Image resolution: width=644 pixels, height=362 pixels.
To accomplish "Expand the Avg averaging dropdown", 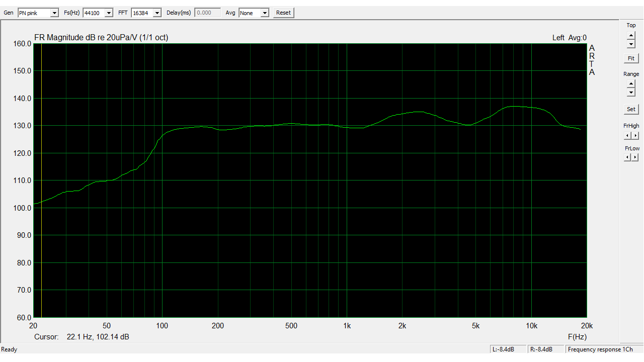I will (265, 13).
